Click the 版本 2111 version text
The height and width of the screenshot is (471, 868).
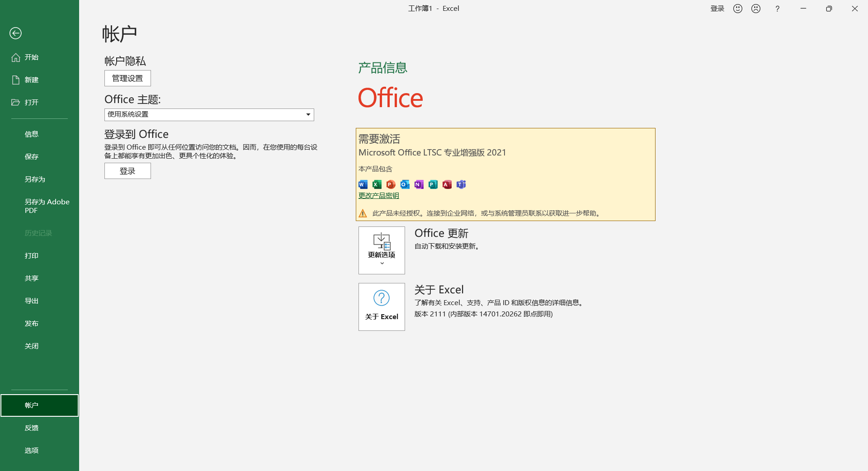484,314
